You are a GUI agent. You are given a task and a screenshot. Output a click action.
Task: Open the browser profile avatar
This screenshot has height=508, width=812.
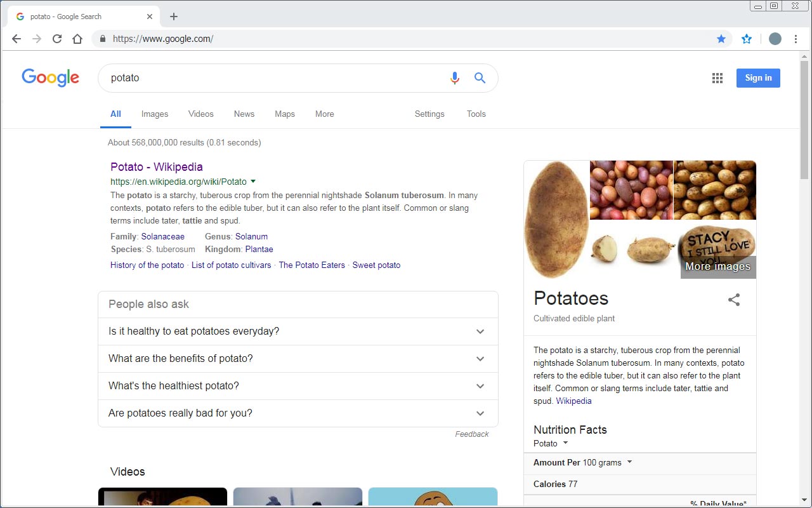775,39
